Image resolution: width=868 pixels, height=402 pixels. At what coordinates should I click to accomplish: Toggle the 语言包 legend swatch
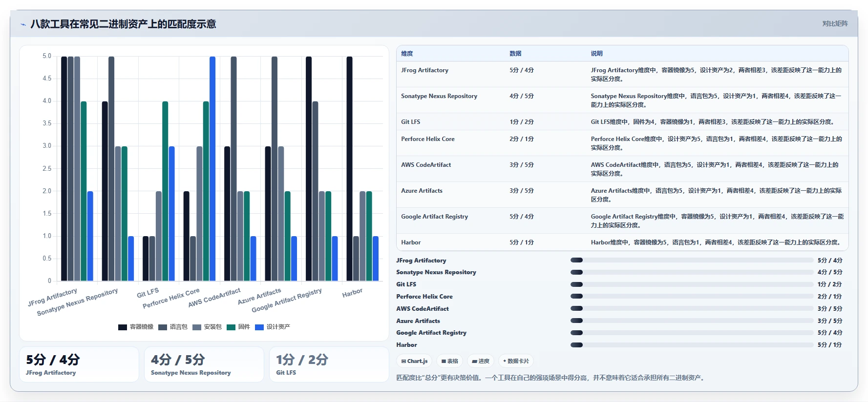click(x=163, y=327)
